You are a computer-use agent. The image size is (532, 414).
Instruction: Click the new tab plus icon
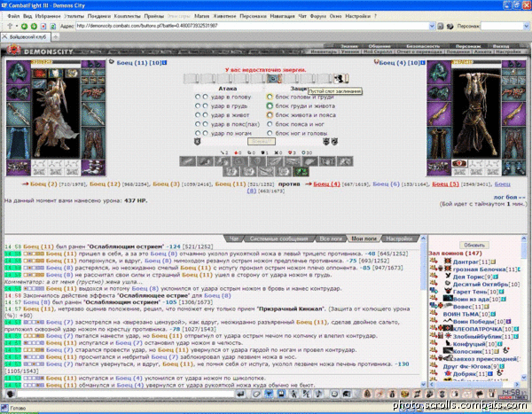pos(56,36)
